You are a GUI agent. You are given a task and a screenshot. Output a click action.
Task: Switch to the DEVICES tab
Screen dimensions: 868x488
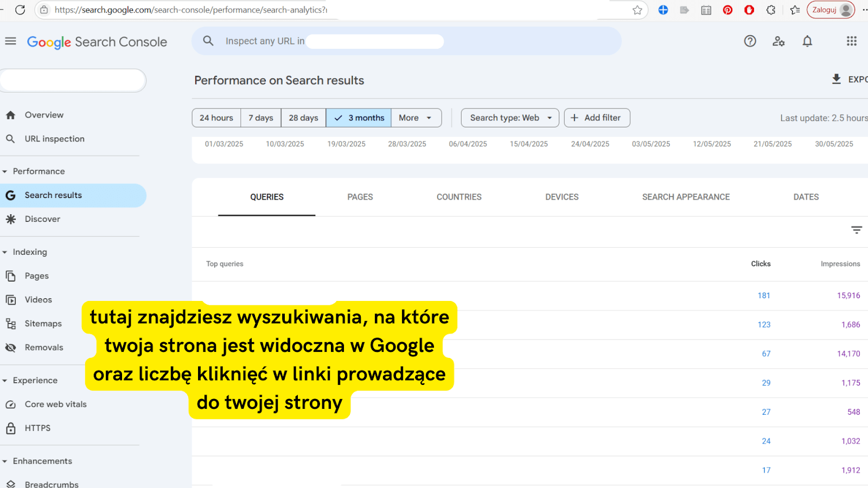pyautogui.click(x=562, y=197)
